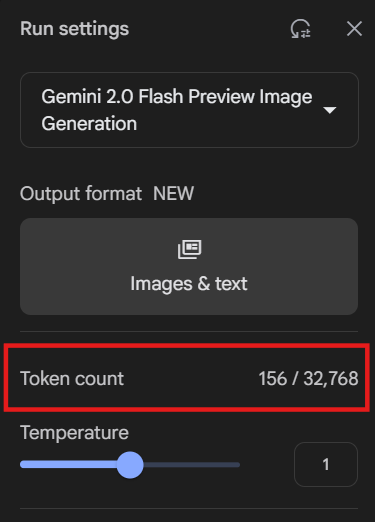The width and height of the screenshot is (375, 522).
Task: Select the Images & text output format
Action: [x=189, y=266]
